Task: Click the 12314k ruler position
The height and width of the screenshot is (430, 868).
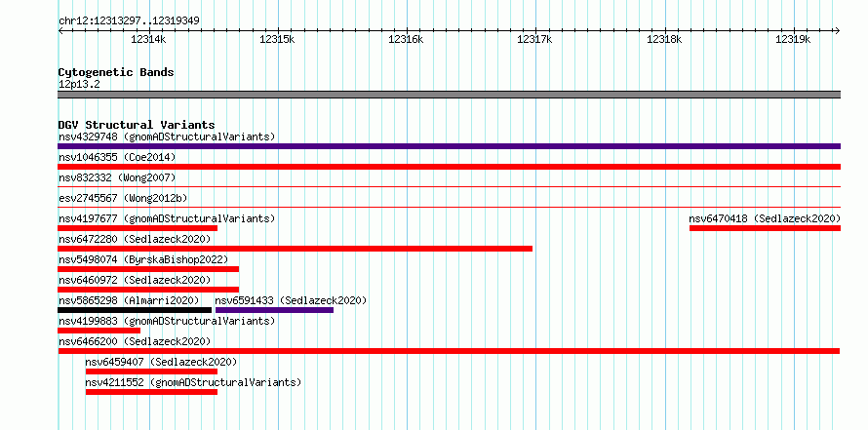Action: coord(148,39)
